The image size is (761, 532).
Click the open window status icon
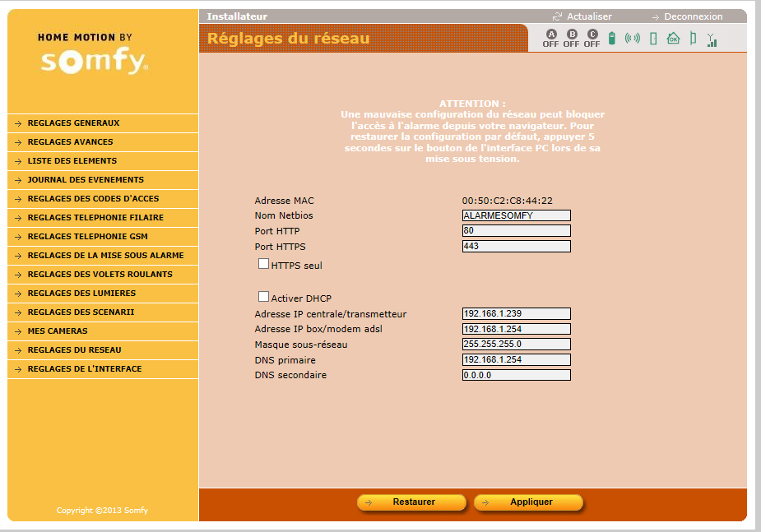(x=693, y=38)
